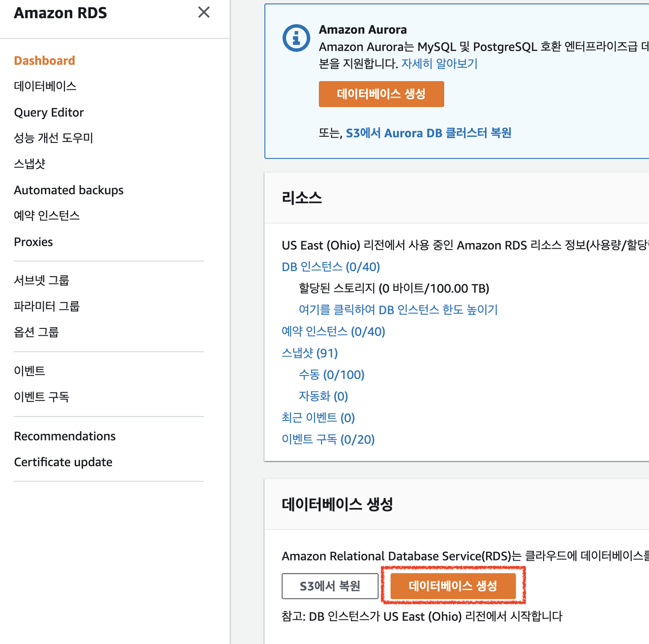
Task: Close the Amazon RDS sidebar panel
Action: coord(204,12)
